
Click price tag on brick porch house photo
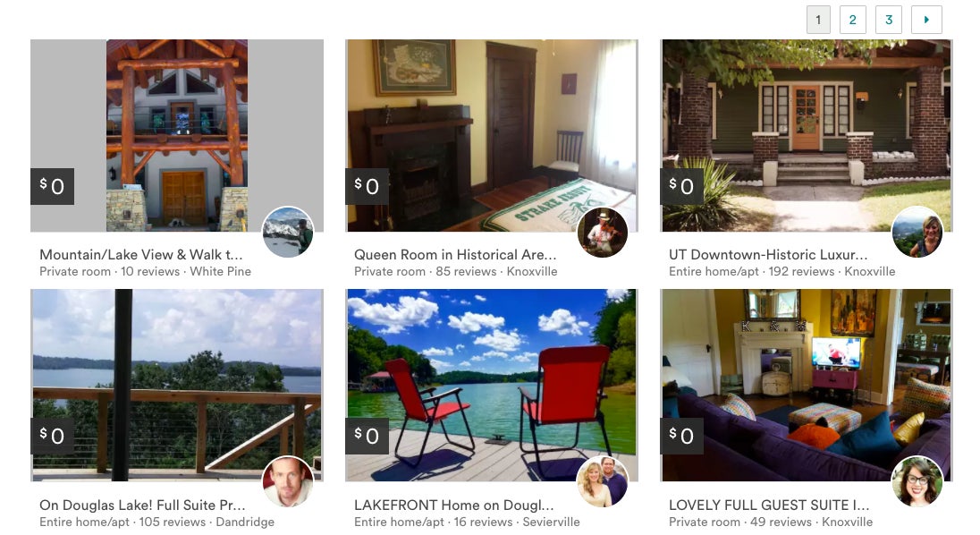pos(682,186)
